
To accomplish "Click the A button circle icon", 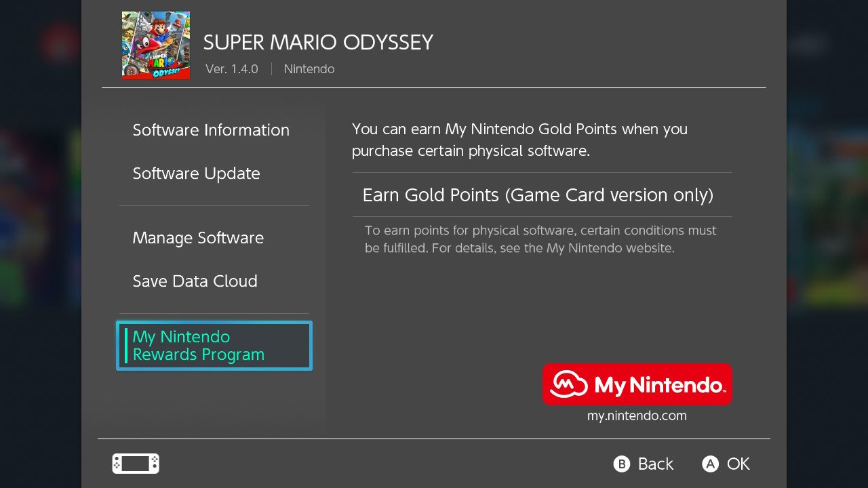I will pos(710,464).
